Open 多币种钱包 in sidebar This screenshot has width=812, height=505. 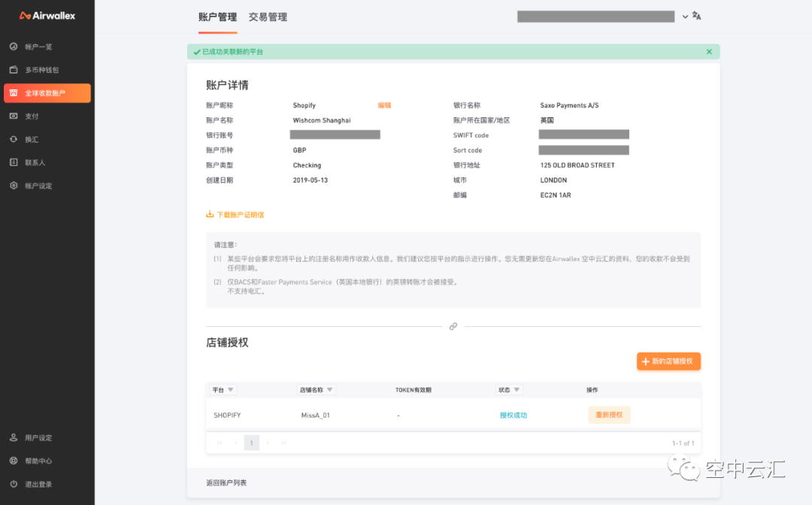tap(41, 70)
